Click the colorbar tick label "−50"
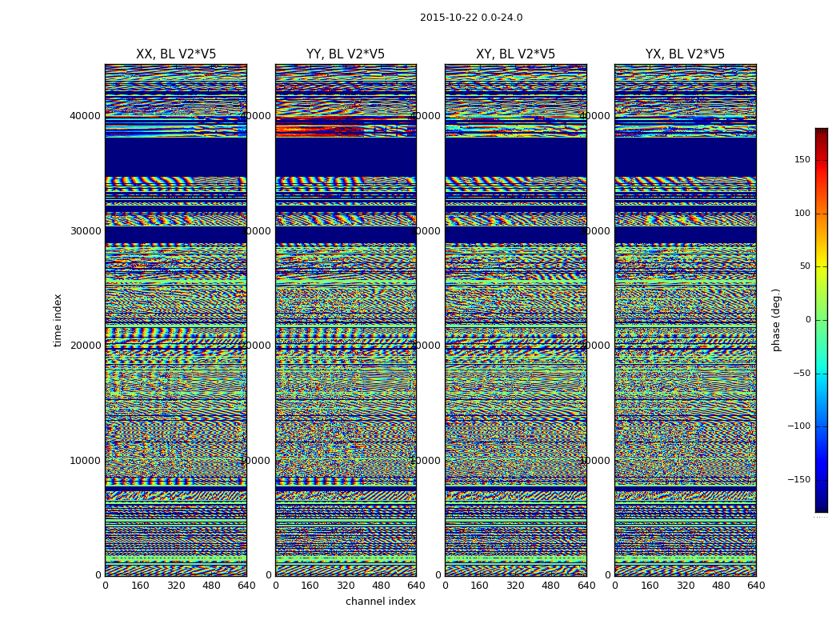840x640 pixels. [x=802, y=374]
